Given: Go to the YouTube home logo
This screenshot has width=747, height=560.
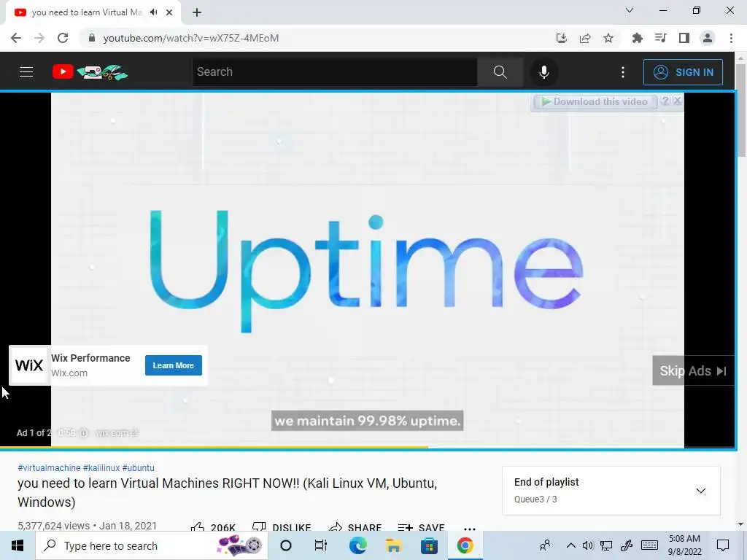Looking at the screenshot, I should click(x=90, y=72).
